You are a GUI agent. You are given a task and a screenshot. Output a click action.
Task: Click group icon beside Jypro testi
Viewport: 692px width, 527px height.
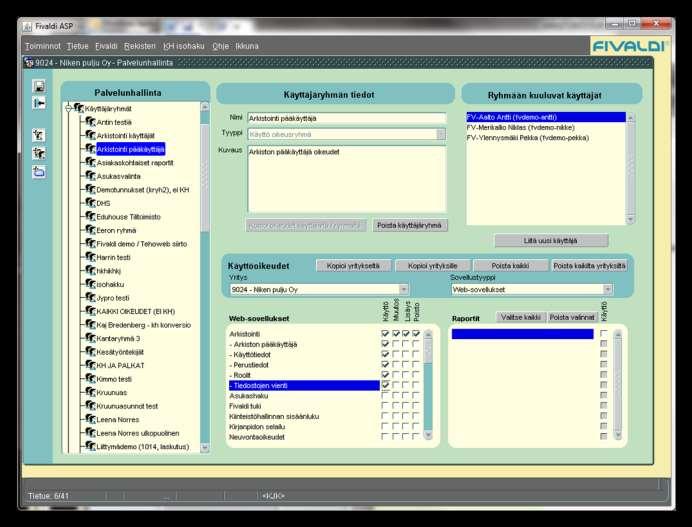(90, 297)
